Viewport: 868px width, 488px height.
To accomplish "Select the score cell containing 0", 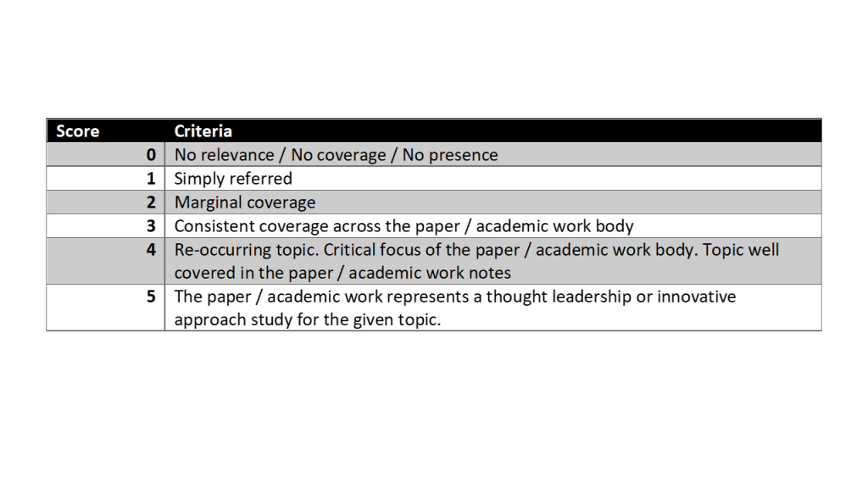I will pos(151,155).
